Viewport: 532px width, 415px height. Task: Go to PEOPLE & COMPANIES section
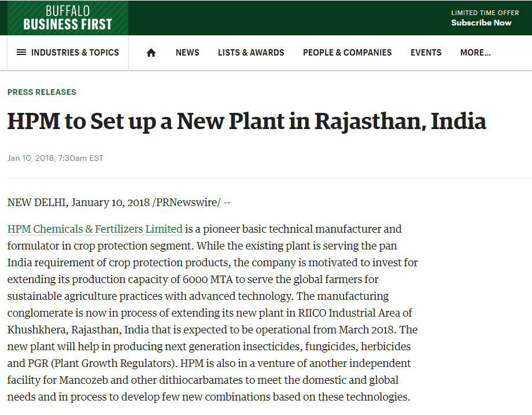tap(347, 53)
